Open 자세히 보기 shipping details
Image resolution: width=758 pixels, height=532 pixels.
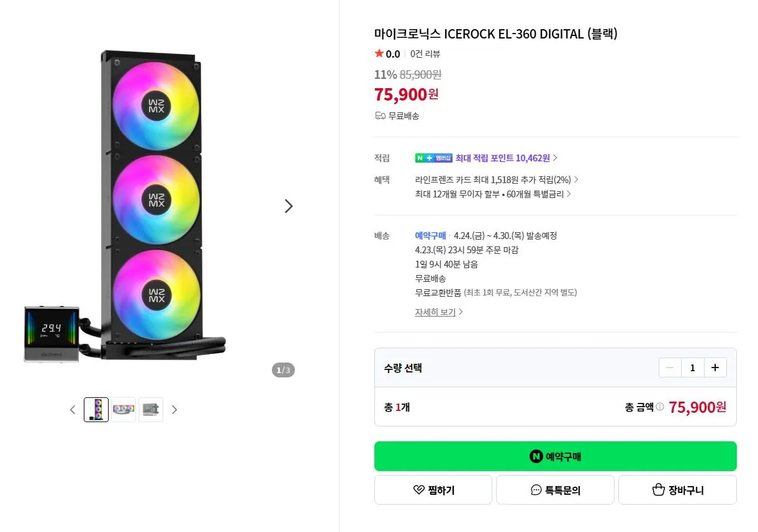point(435,312)
